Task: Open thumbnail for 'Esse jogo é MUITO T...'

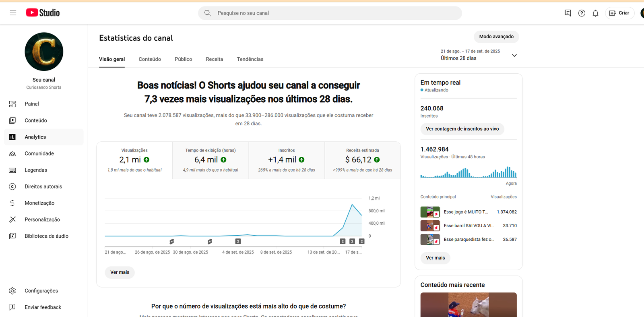Action: (430, 212)
